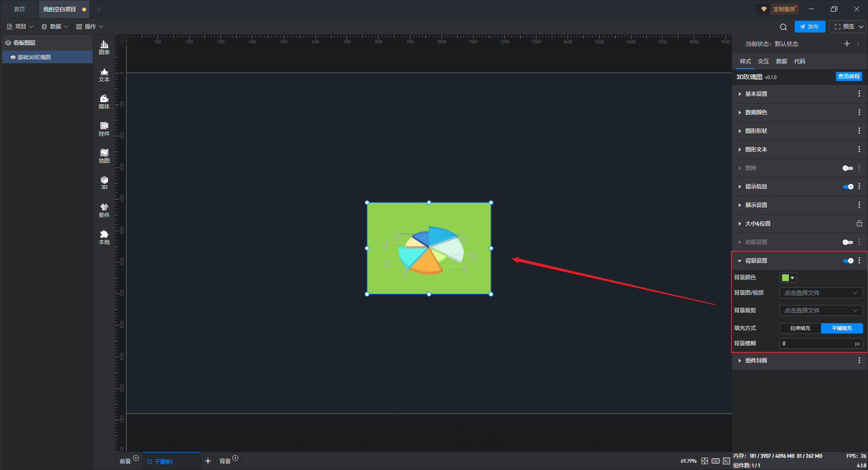Image resolution: width=868 pixels, height=470 pixels.
Task: Open the 3D components icon
Action: pyautogui.click(x=104, y=183)
